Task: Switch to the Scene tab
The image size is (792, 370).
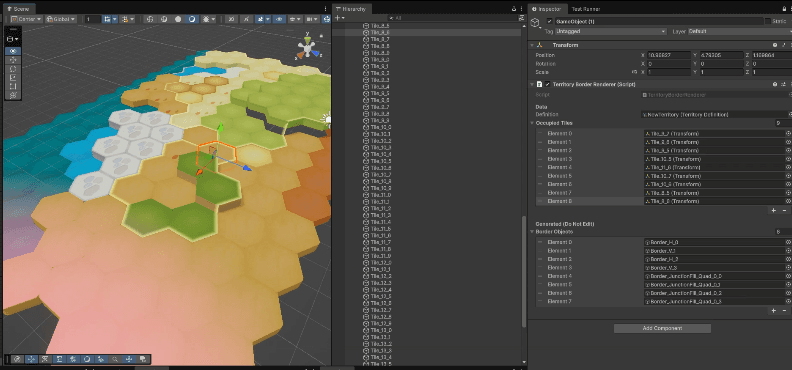Action: [18, 9]
